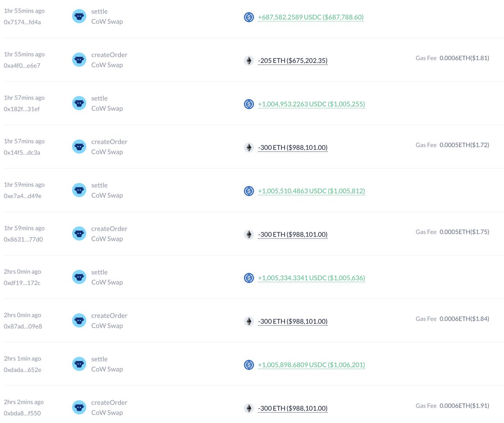Click the '1hr 59mins ago' timestamp above 0x8631...77d0

tap(24, 228)
